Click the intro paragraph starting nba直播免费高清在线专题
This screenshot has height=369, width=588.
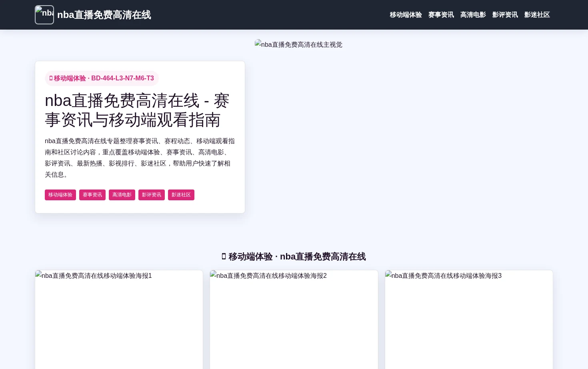(x=140, y=158)
